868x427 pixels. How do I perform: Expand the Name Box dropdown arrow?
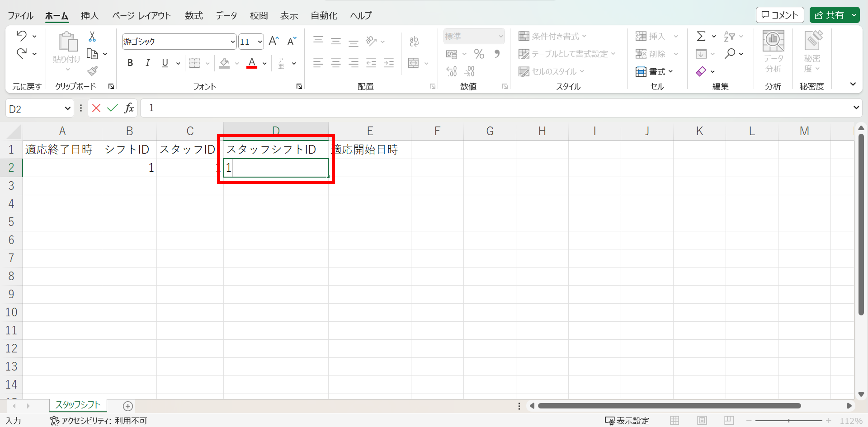pyautogui.click(x=67, y=108)
